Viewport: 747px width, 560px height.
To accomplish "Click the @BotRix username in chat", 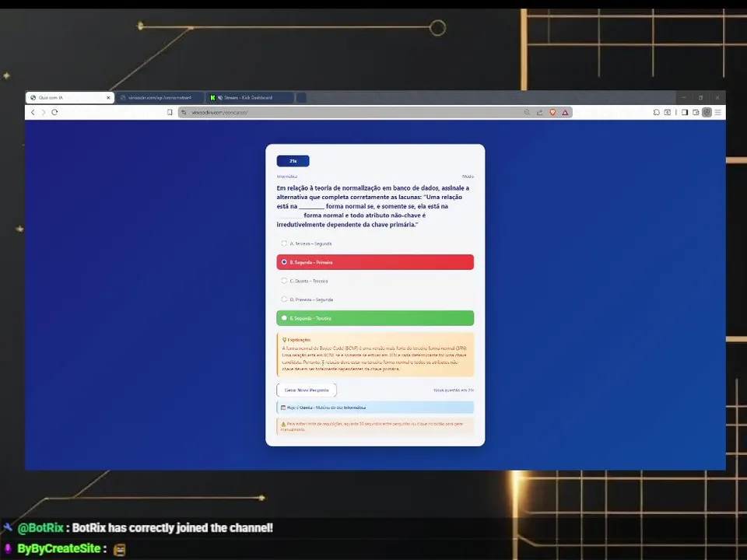I will tap(40, 527).
